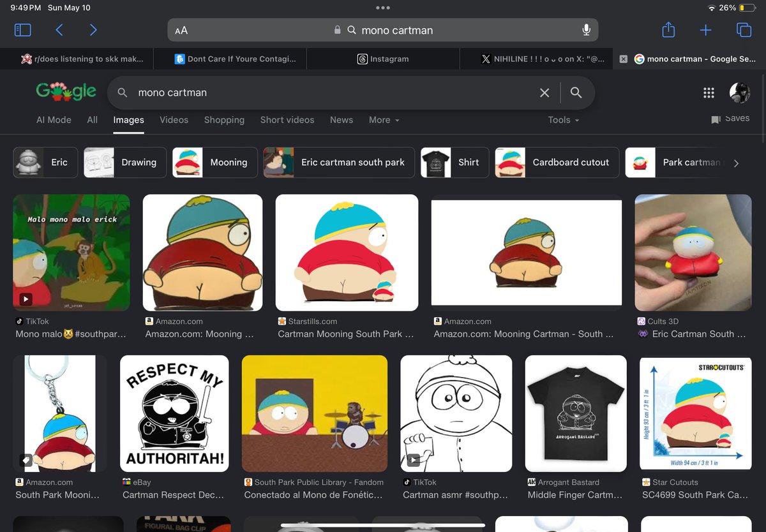
Task: Select the Shopping search tab
Action: tap(224, 120)
